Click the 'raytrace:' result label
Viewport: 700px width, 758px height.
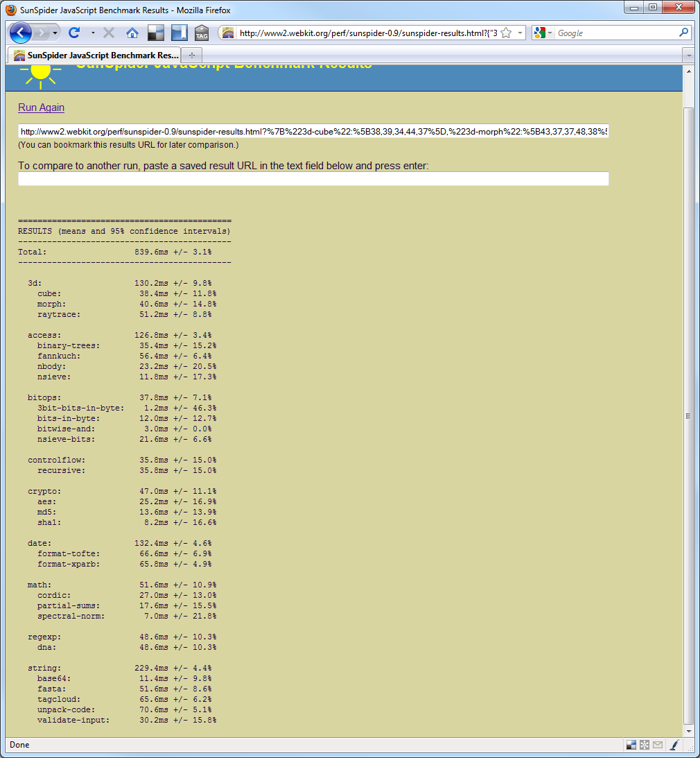coord(59,315)
